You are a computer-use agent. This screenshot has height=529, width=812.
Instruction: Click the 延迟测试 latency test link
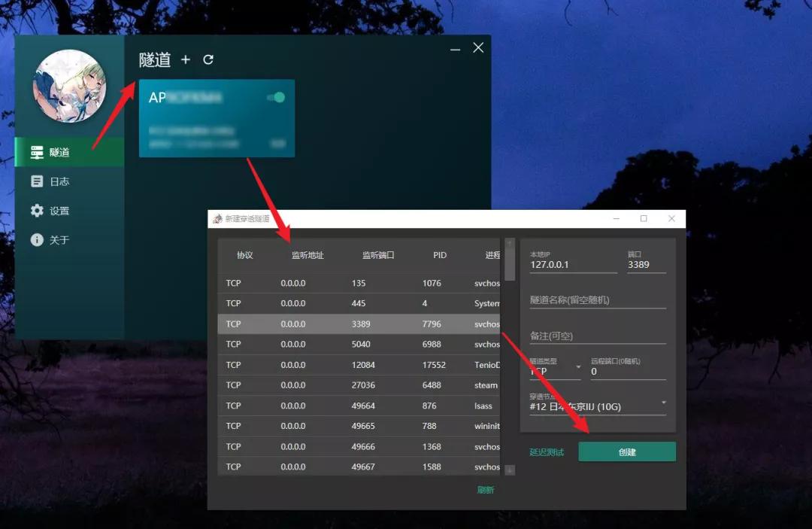click(x=547, y=452)
